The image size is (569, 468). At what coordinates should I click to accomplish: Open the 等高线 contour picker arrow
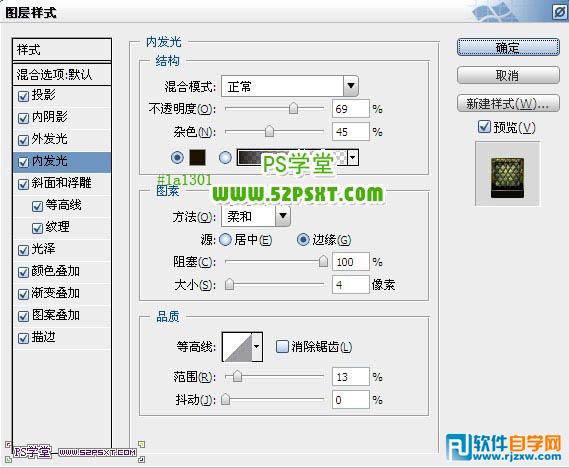[x=257, y=346]
